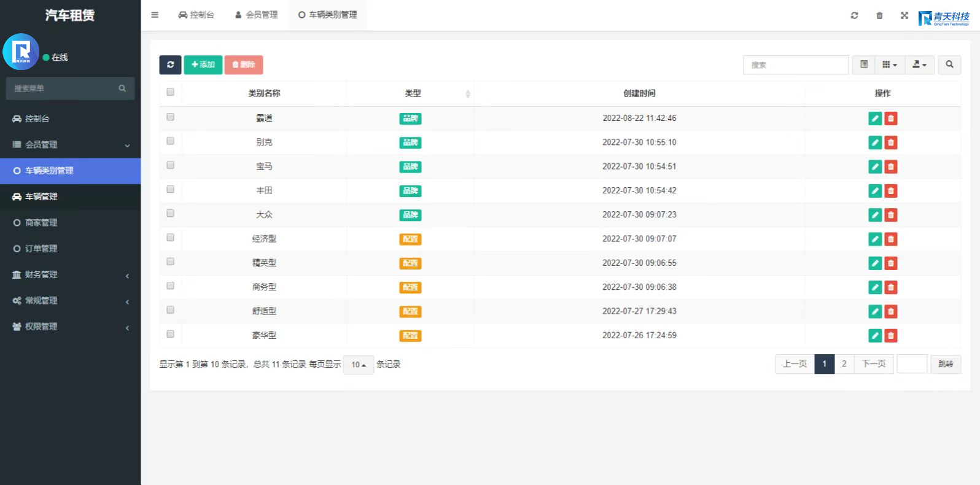Viewport: 980px width, 485px height.
Task: Edit the 豪华型 row
Action: pyautogui.click(x=875, y=335)
